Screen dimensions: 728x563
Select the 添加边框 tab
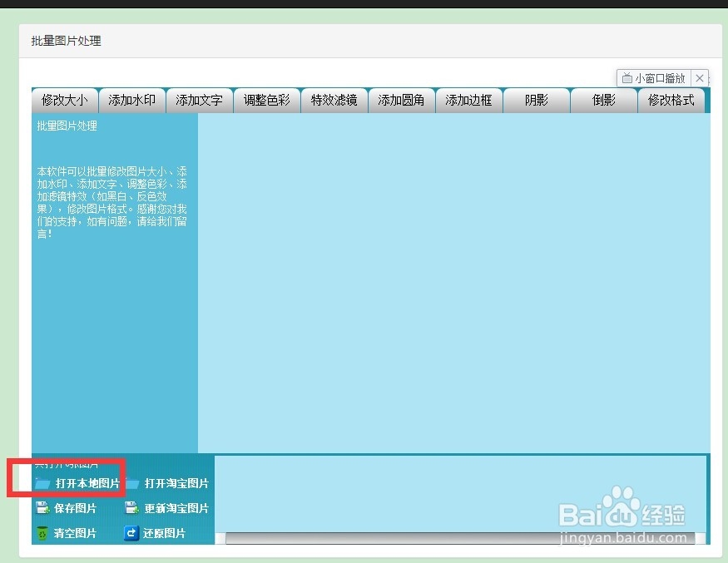[468, 101]
